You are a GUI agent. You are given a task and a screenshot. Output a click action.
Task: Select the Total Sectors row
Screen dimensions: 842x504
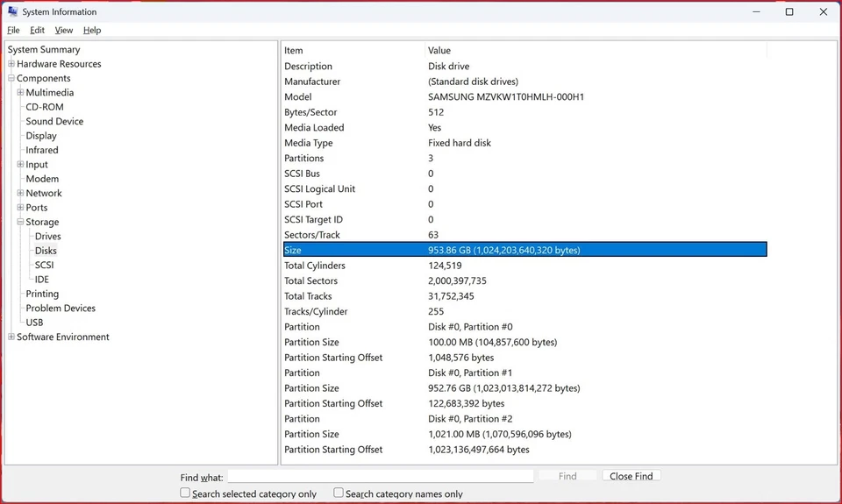coord(524,280)
